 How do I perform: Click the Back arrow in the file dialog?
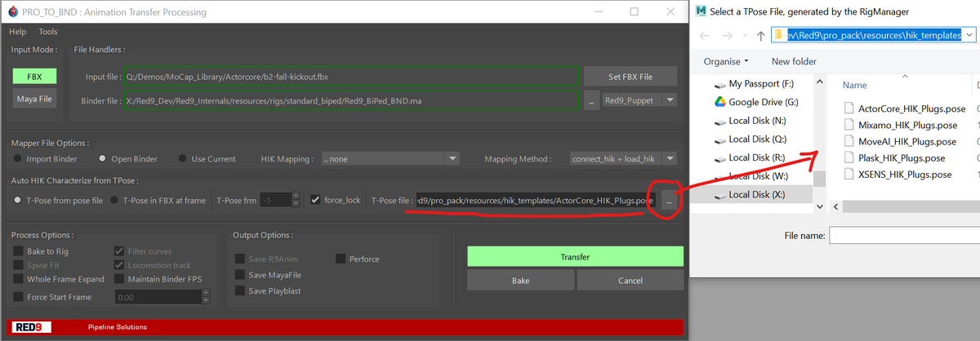coord(706,36)
